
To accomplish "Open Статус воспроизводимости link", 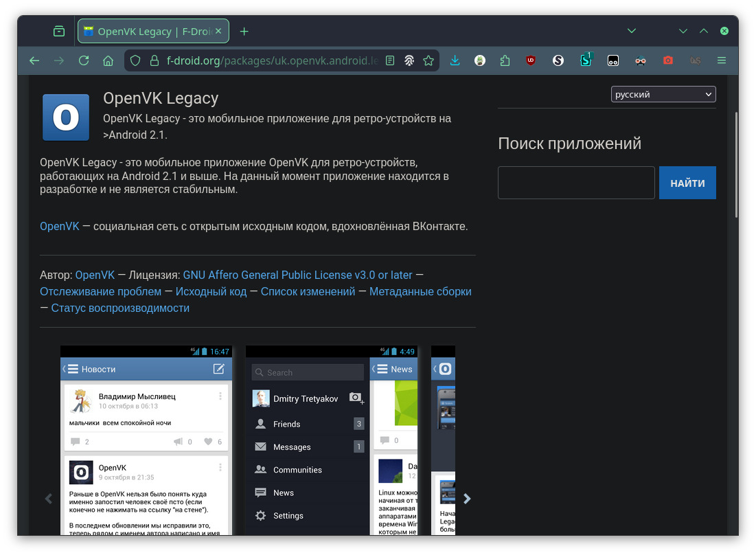I will [x=121, y=308].
